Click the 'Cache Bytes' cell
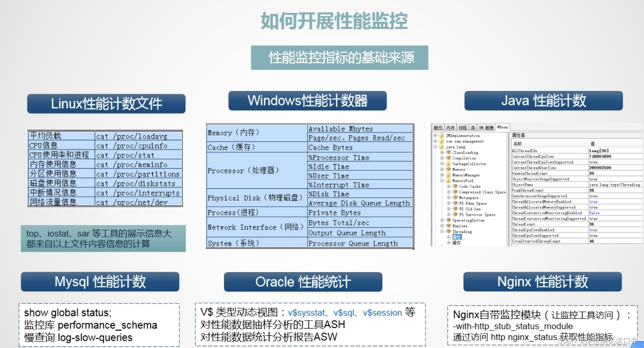644x348 pixels. 360,147
